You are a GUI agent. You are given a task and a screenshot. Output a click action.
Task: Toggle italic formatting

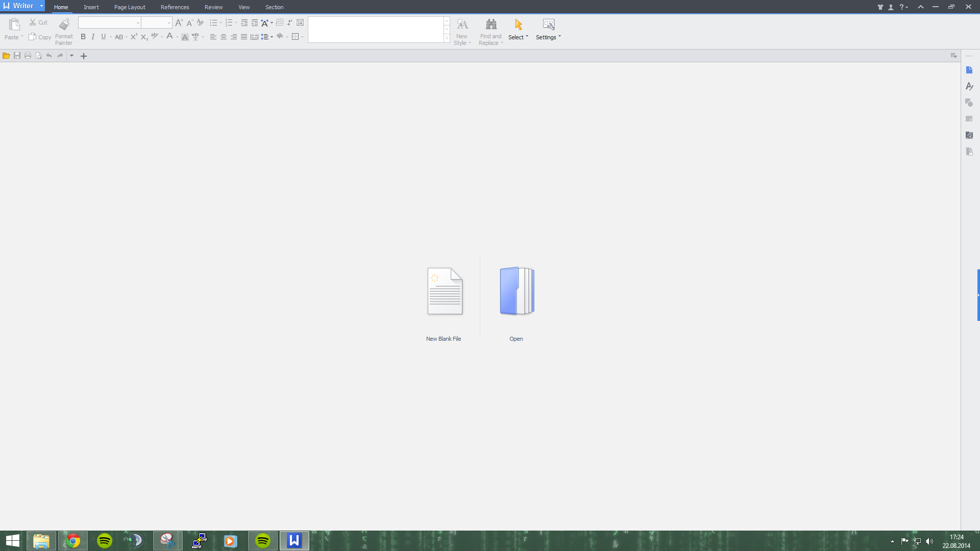(x=93, y=37)
